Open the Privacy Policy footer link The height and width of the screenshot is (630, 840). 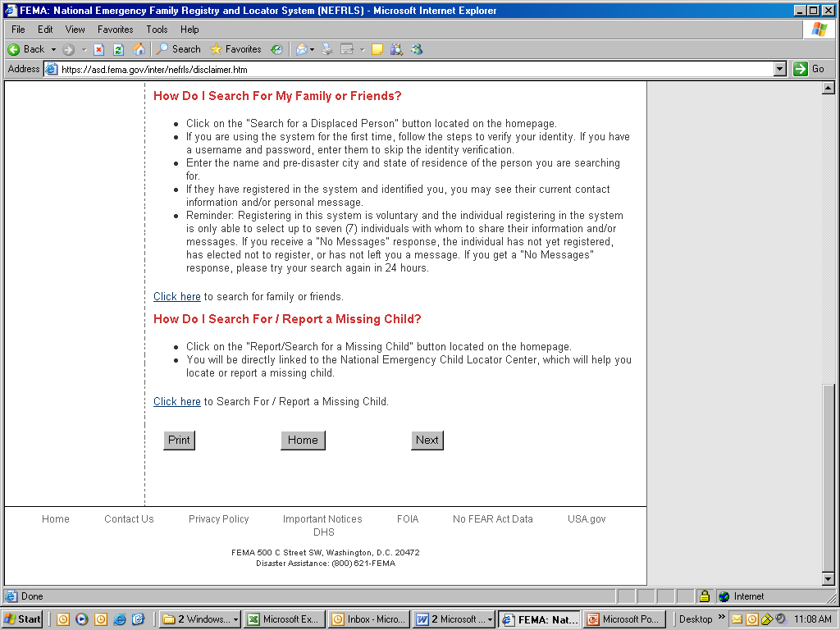click(218, 519)
